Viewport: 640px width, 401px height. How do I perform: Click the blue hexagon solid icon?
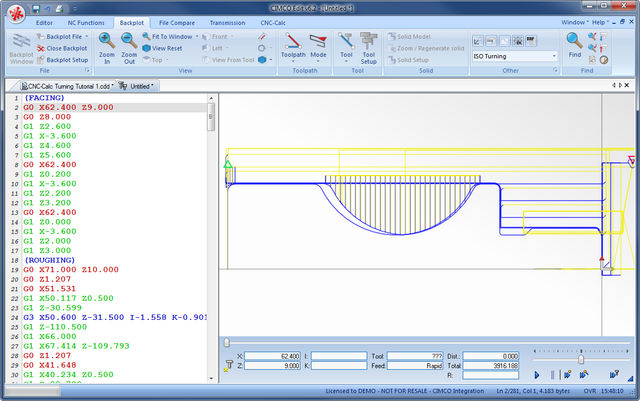click(x=262, y=60)
